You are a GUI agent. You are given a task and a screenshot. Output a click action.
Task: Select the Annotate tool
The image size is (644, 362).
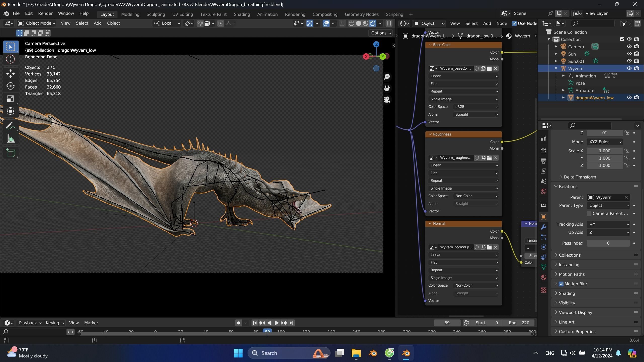tap(11, 126)
